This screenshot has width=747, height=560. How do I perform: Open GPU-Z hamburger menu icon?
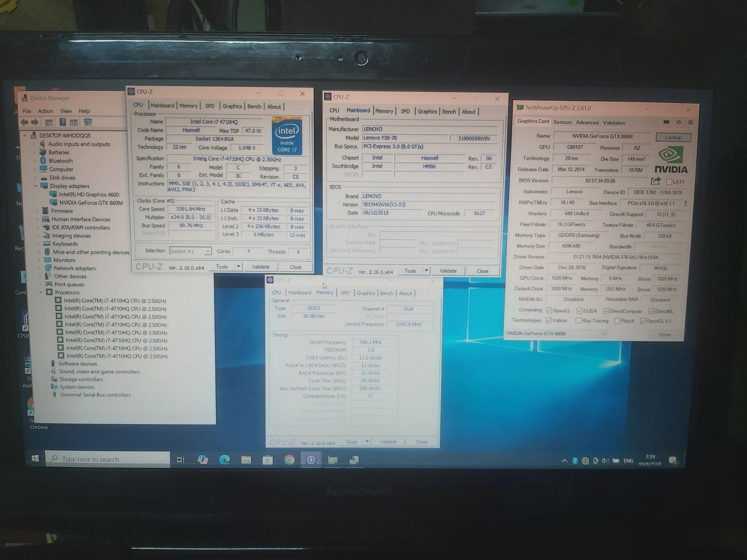click(x=691, y=123)
